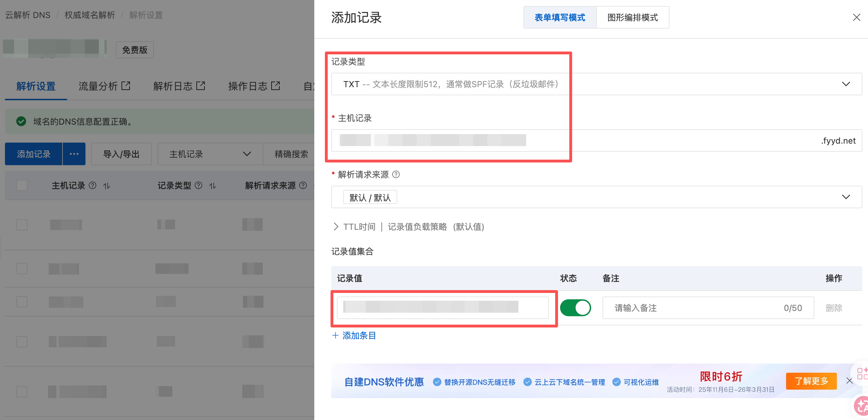This screenshot has width=868, height=420.
Task: Click 删除 for the record entry
Action: [834, 308]
